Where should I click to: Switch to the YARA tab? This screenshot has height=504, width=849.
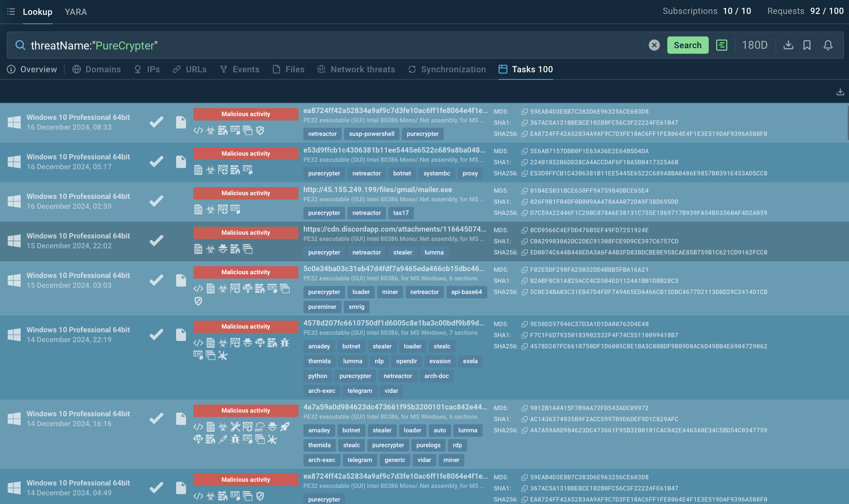coord(76,12)
